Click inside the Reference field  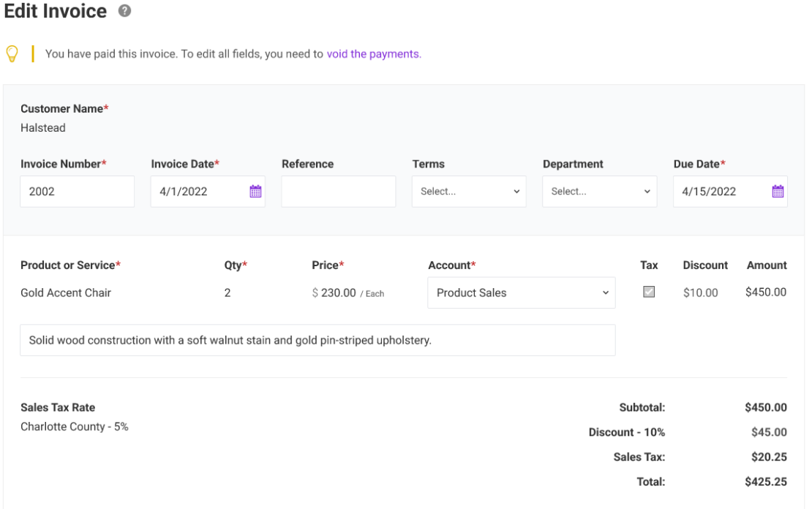point(338,191)
